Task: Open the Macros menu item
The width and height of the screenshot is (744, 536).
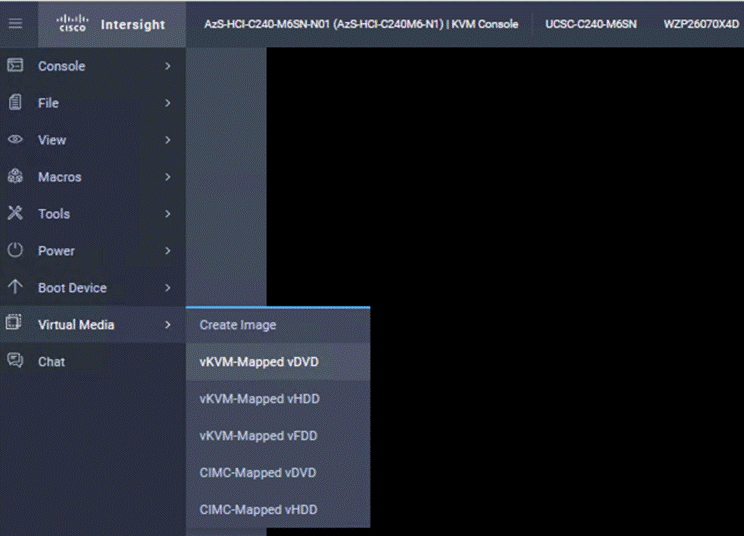Action: pos(93,177)
